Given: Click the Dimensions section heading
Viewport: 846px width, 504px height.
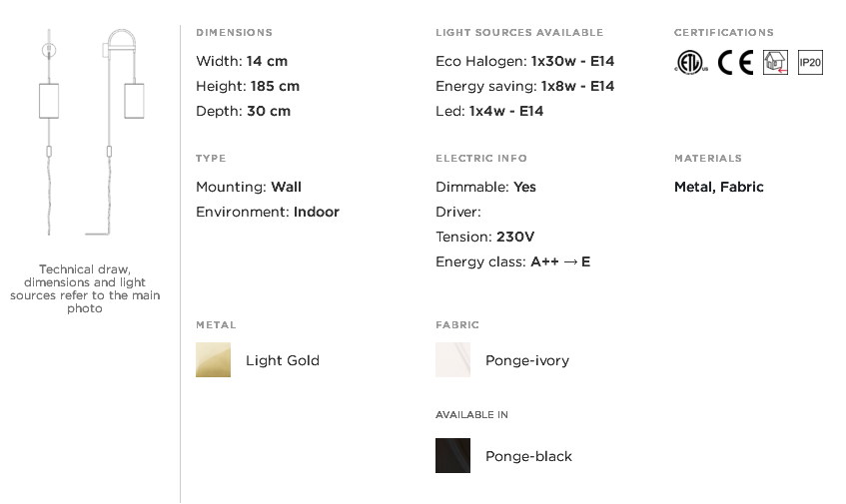Looking at the screenshot, I should pos(234,32).
